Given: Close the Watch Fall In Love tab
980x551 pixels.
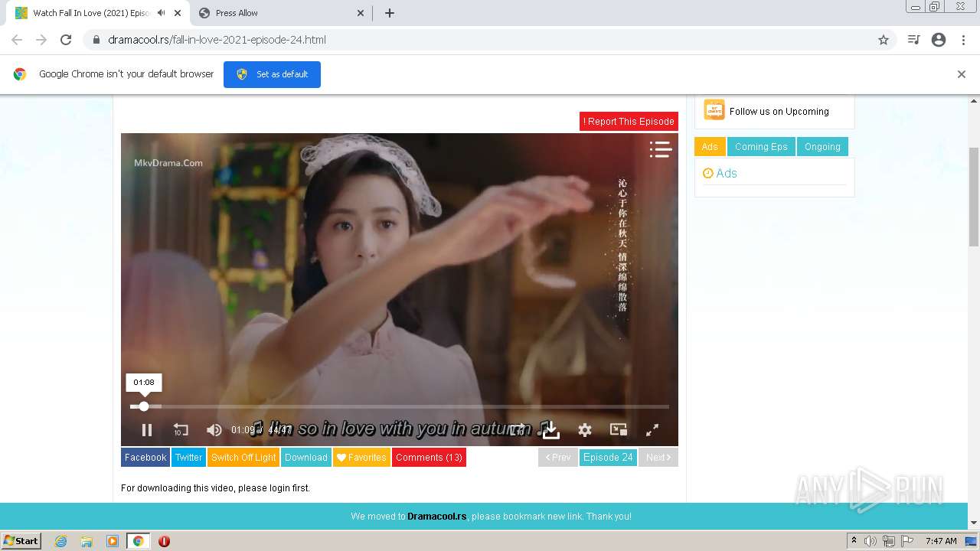Looking at the screenshot, I should [x=178, y=13].
